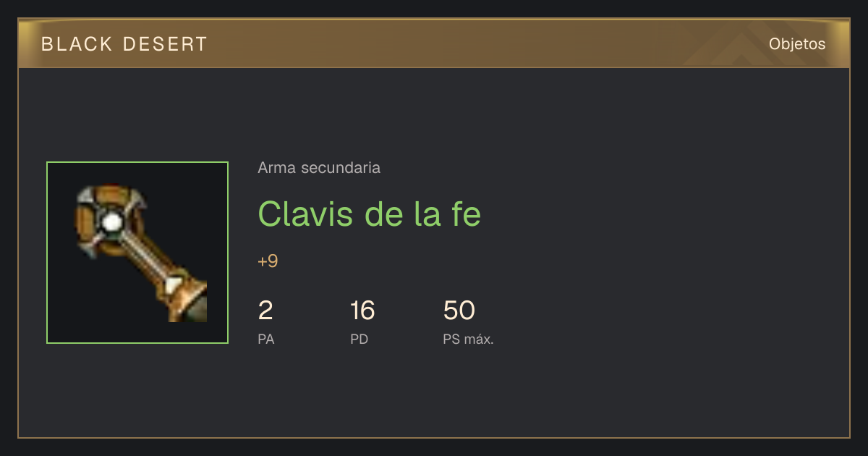Image resolution: width=868 pixels, height=456 pixels.
Task: Click the PS máx. stat label
Action: pyautogui.click(x=469, y=339)
